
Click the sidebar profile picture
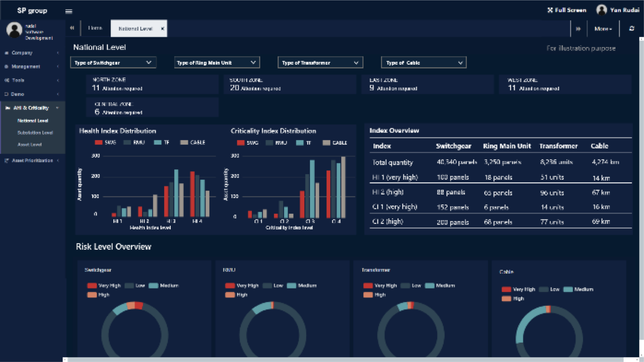(x=14, y=30)
